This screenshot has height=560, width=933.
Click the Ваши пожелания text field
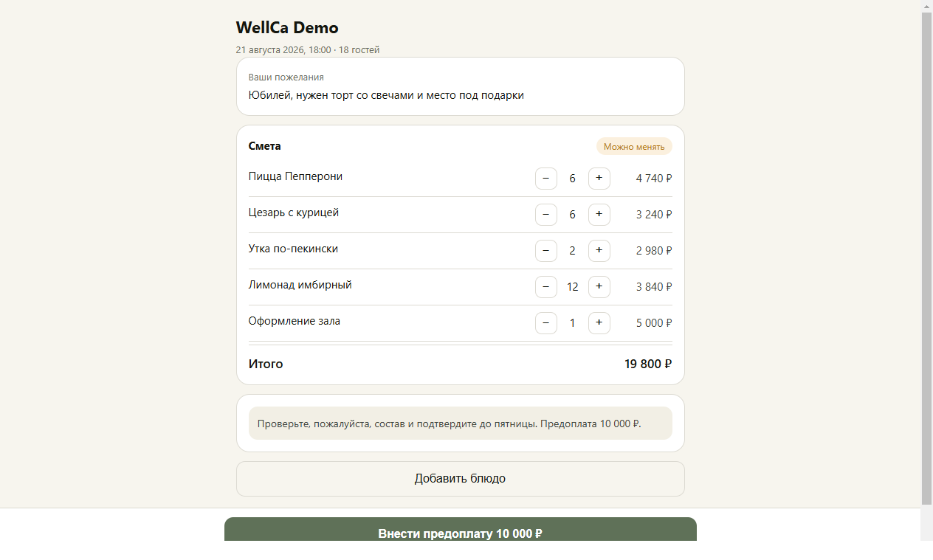click(x=461, y=87)
